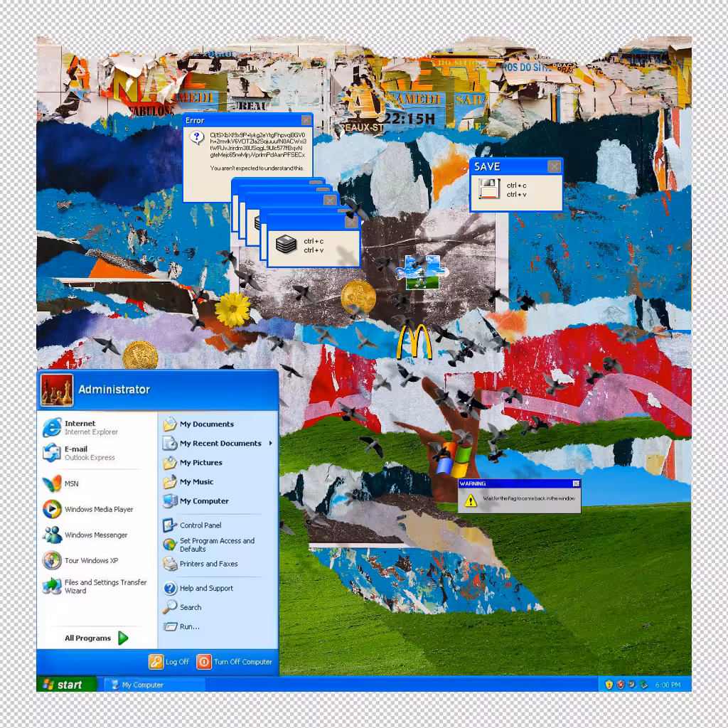728x728 pixels.
Task: Click the 6:00 PM taskbar clock
Action: [x=668, y=685]
